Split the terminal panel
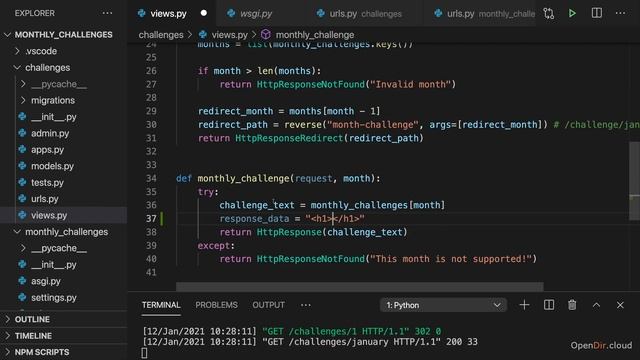 (549, 305)
